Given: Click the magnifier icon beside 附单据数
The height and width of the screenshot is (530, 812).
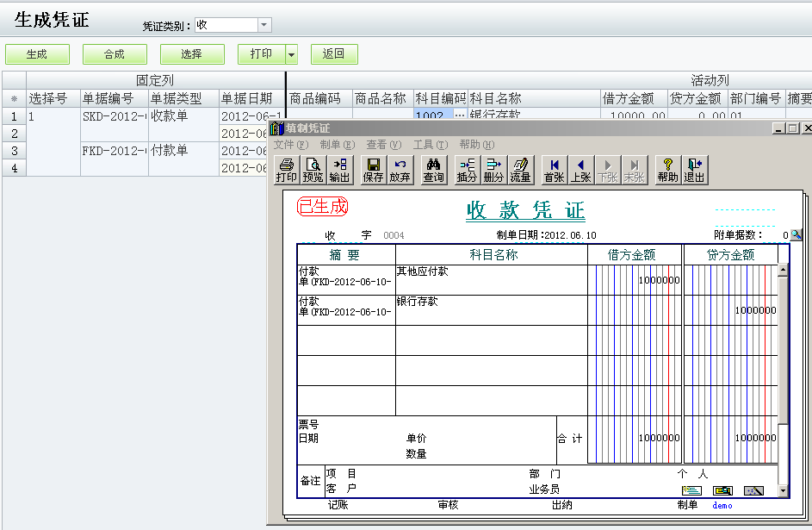Looking at the screenshot, I should [796, 234].
